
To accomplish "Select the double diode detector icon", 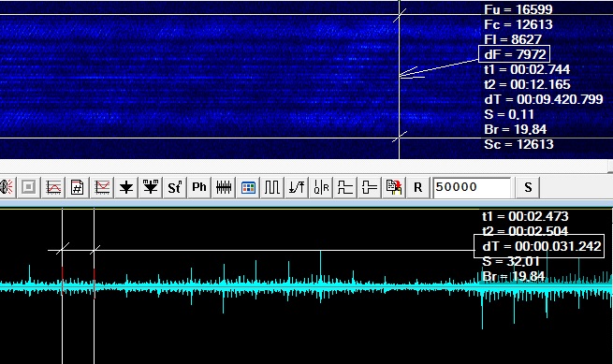I will pyautogui.click(x=151, y=187).
